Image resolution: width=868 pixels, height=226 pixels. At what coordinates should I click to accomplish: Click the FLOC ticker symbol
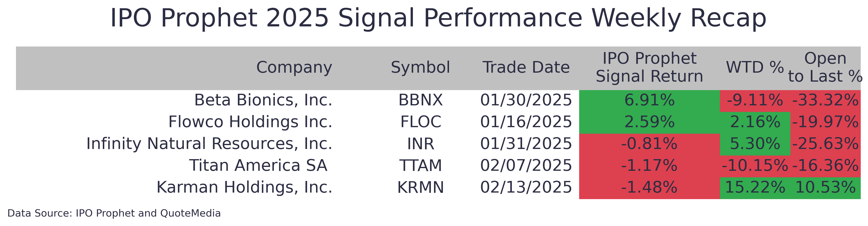click(x=420, y=122)
